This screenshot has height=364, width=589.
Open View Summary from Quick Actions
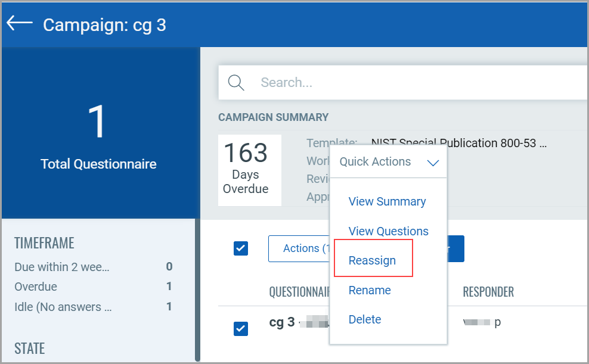pyautogui.click(x=386, y=201)
